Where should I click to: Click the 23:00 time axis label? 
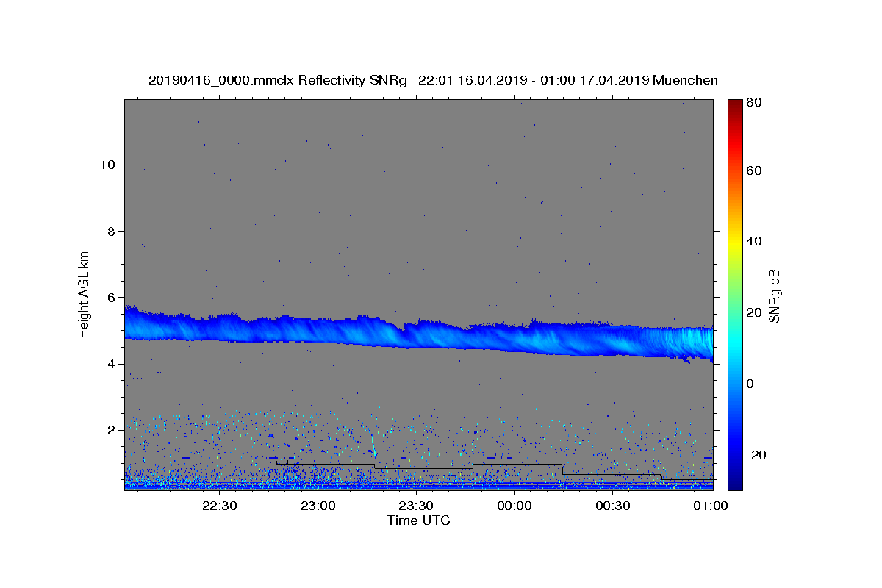pyautogui.click(x=318, y=506)
